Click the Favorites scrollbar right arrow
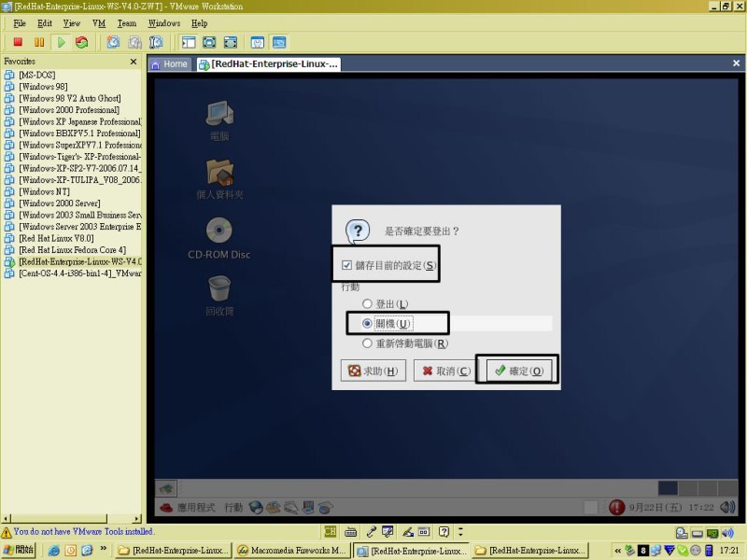The height and width of the screenshot is (560, 747). 137,519
